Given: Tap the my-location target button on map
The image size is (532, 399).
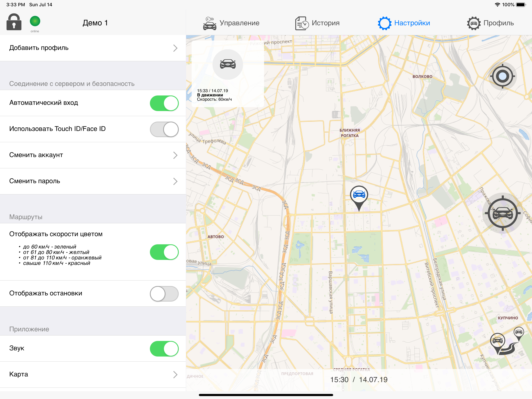Looking at the screenshot, I should (502, 76).
